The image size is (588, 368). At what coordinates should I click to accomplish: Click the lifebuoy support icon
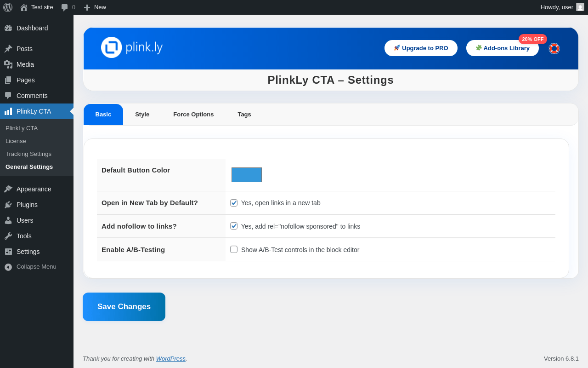554,48
